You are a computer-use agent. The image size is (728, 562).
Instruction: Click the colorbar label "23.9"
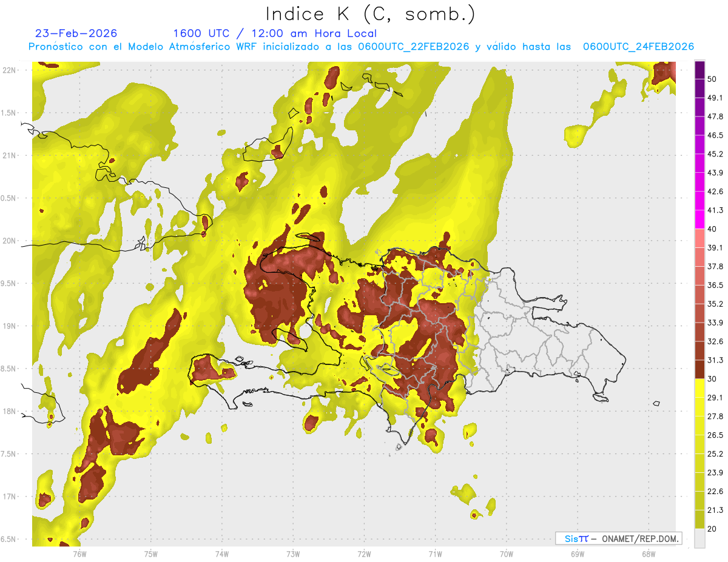pos(715,472)
